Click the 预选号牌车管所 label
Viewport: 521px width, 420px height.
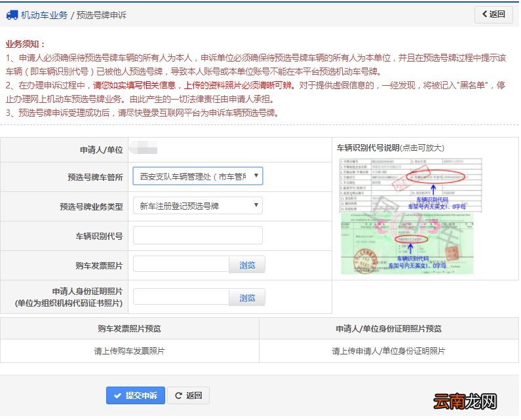tap(96, 177)
